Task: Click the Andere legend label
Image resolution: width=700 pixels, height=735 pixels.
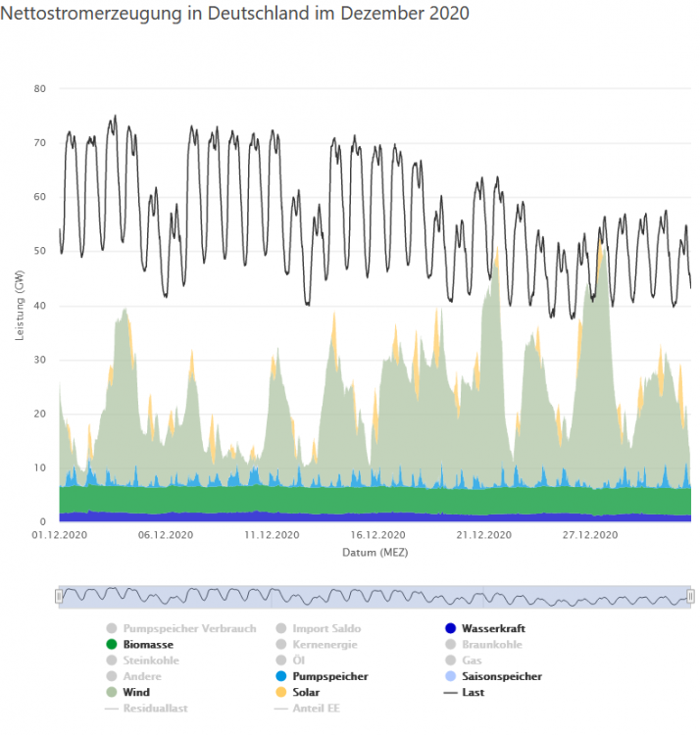Action: click(x=142, y=676)
